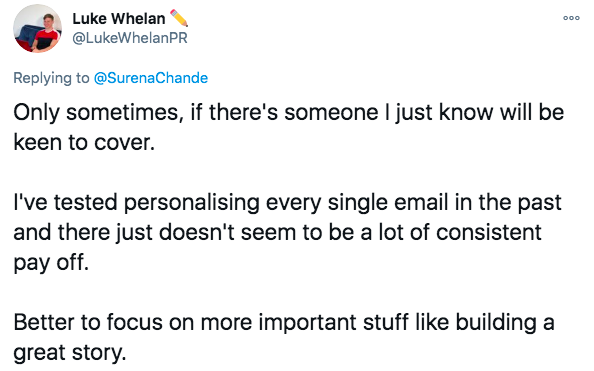Click the text "pay off."
Image resolution: width=594 pixels, height=371 pixels.
pos(51,263)
